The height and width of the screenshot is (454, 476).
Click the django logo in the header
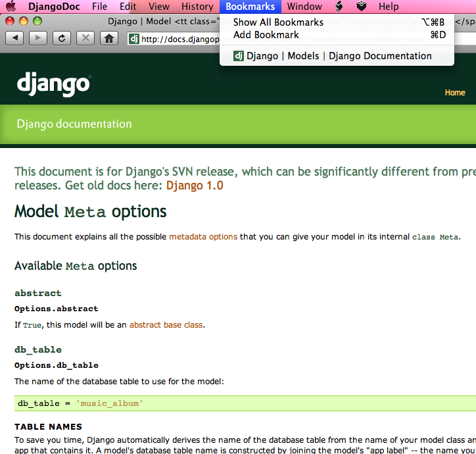click(54, 84)
